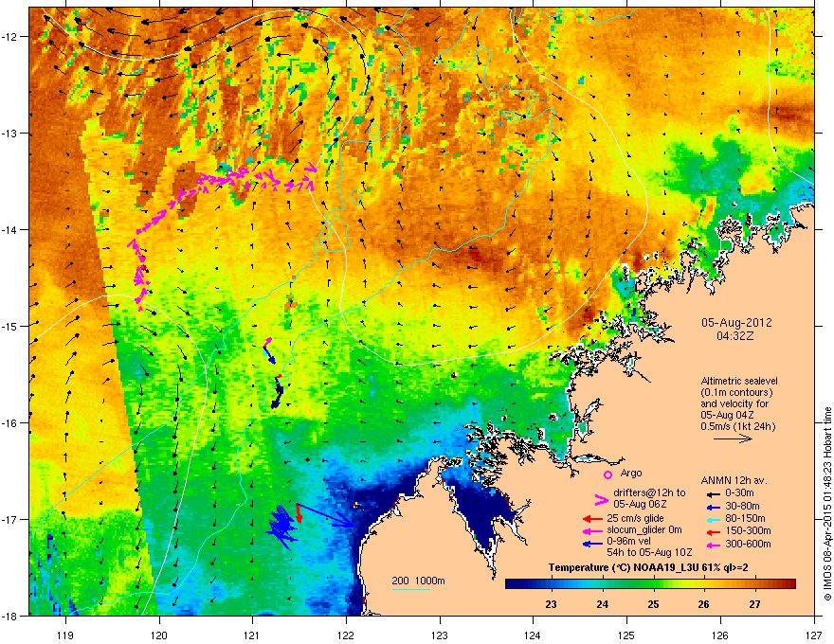The height and width of the screenshot is (644, 834).
Task: Click the '25 cm/s glide' label
Action: (635, 518)
